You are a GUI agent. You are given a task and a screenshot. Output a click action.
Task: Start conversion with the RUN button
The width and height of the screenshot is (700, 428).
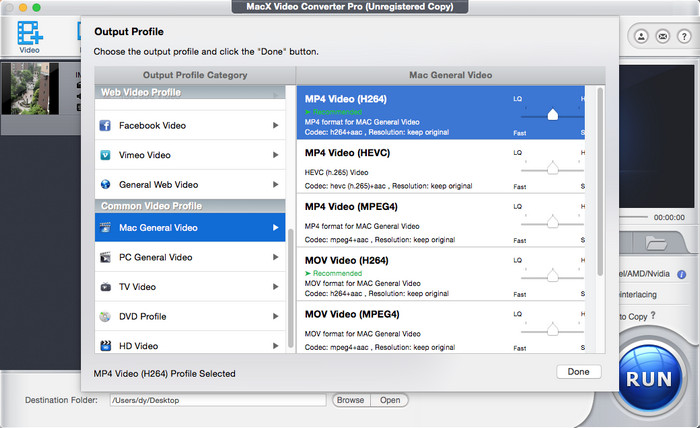pyautogui.click(x=649, y=379)
